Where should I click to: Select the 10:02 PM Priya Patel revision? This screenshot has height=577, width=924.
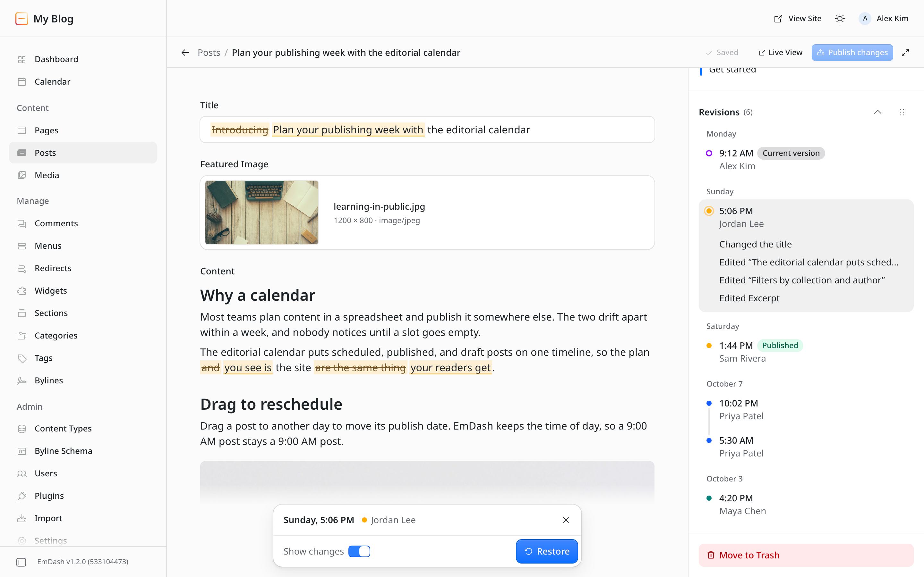pos(806,409)
